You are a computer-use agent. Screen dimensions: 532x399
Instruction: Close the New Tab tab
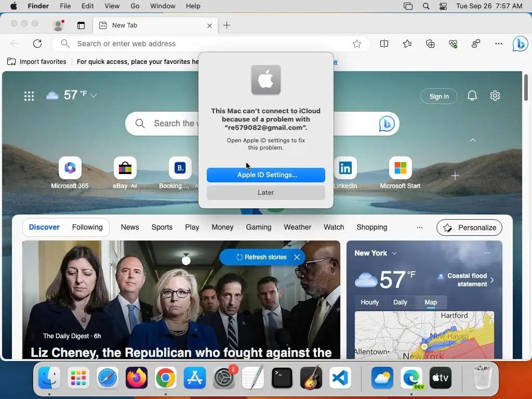click(209, 25)
